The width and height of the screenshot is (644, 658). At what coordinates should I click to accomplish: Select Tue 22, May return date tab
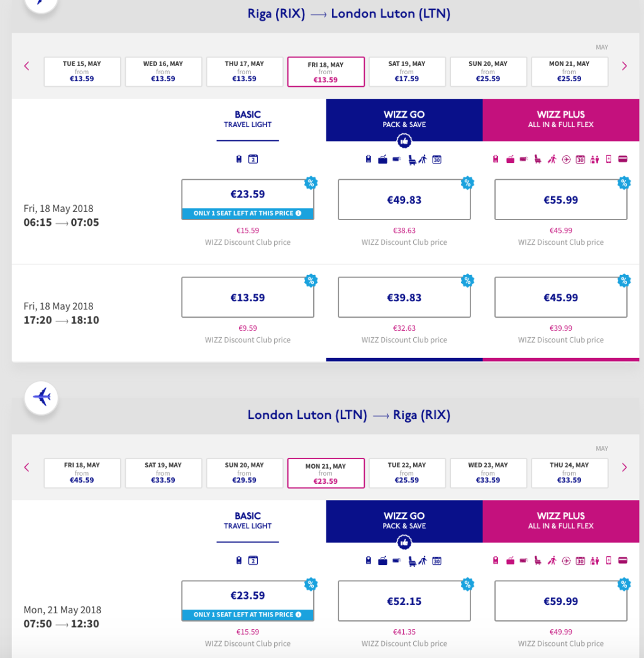pyautogui.click(x=407, y=473)
